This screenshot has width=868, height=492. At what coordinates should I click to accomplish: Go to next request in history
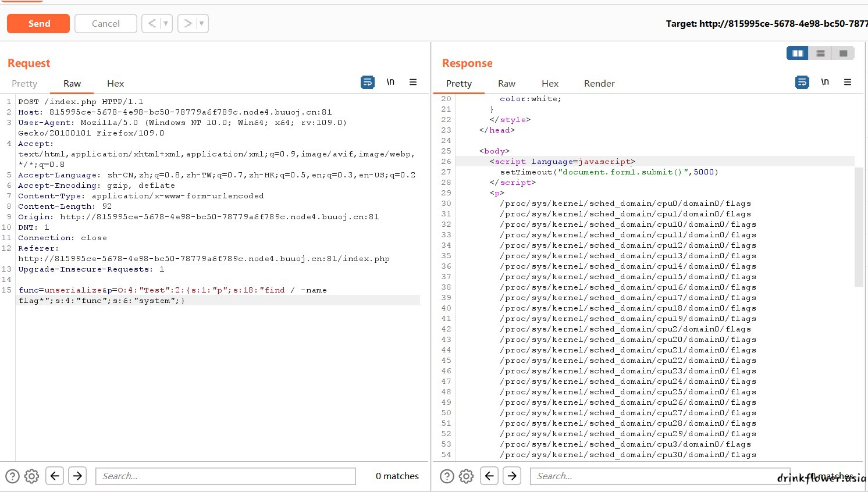pyautogui.click(x=187, y=23)
